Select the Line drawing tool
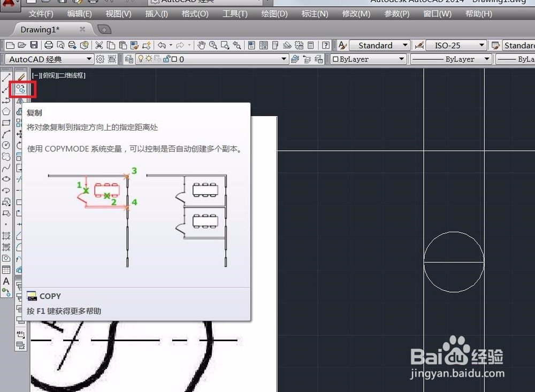535x392 pixels. (6, 78)
